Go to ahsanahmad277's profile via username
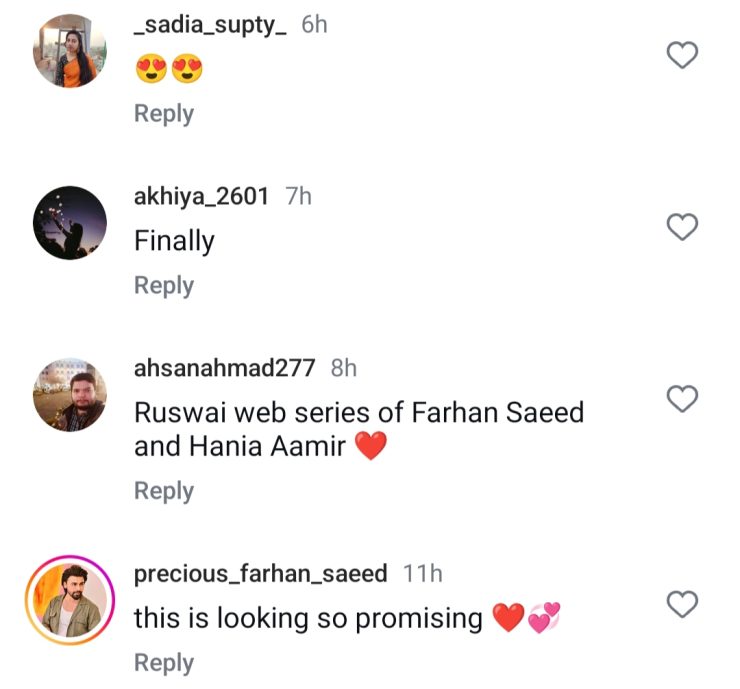This screenshot has width=740, height=689. [225, 368]
